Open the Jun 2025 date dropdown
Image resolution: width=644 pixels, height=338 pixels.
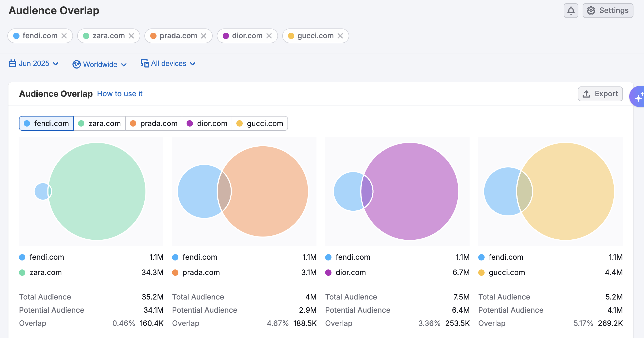tap(34, 64)
